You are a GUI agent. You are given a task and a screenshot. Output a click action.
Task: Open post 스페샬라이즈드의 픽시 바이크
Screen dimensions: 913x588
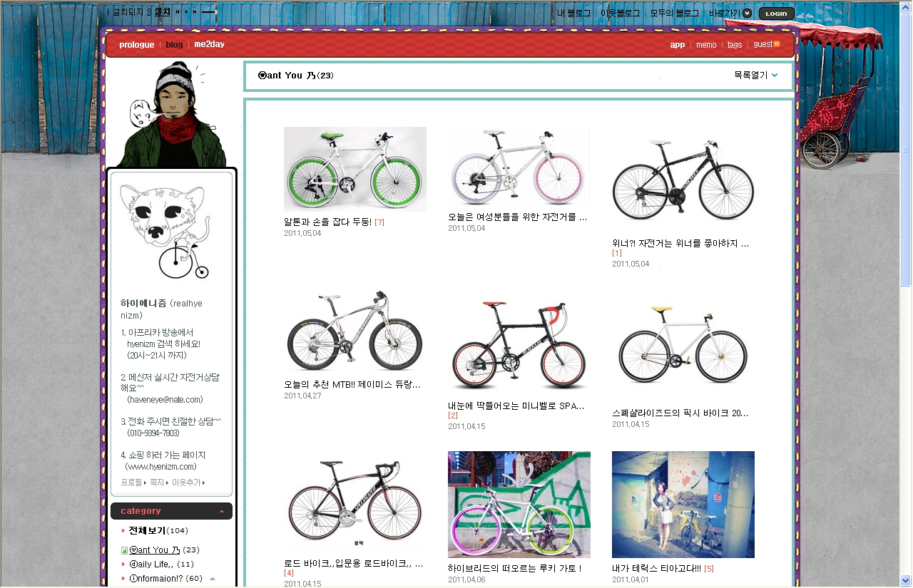(x=680, y=413)
